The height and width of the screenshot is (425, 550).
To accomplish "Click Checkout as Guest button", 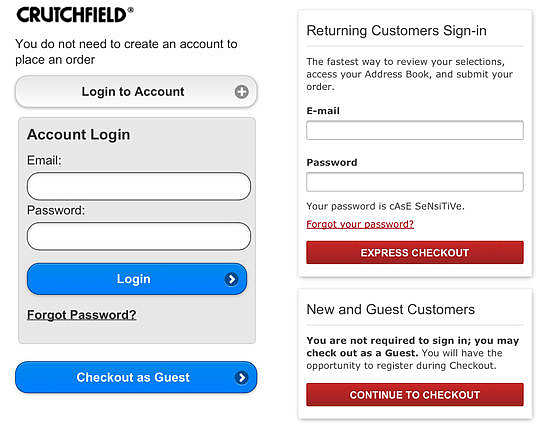I will click(x=136, y=377).
